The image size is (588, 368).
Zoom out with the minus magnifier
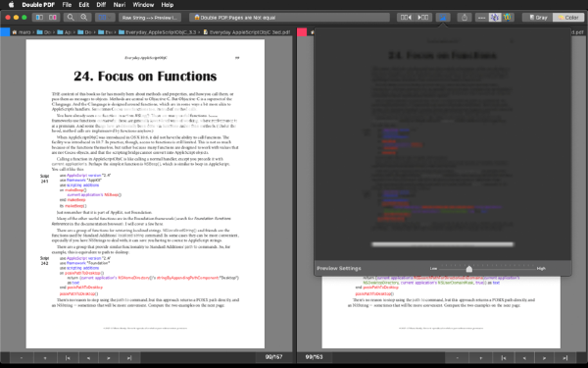pos(71,18)
